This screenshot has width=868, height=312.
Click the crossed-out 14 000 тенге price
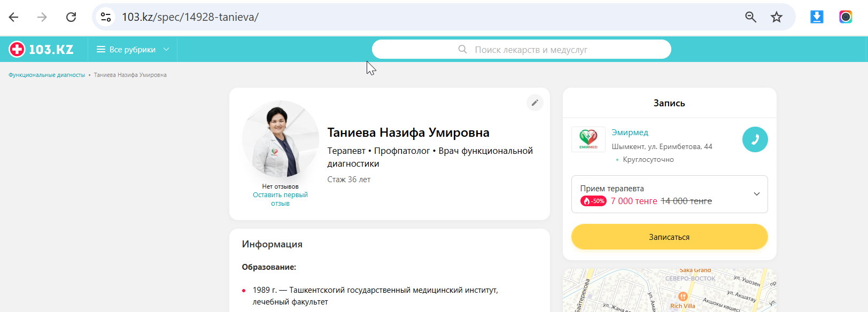pyautogui.click(x=686, y=201)
